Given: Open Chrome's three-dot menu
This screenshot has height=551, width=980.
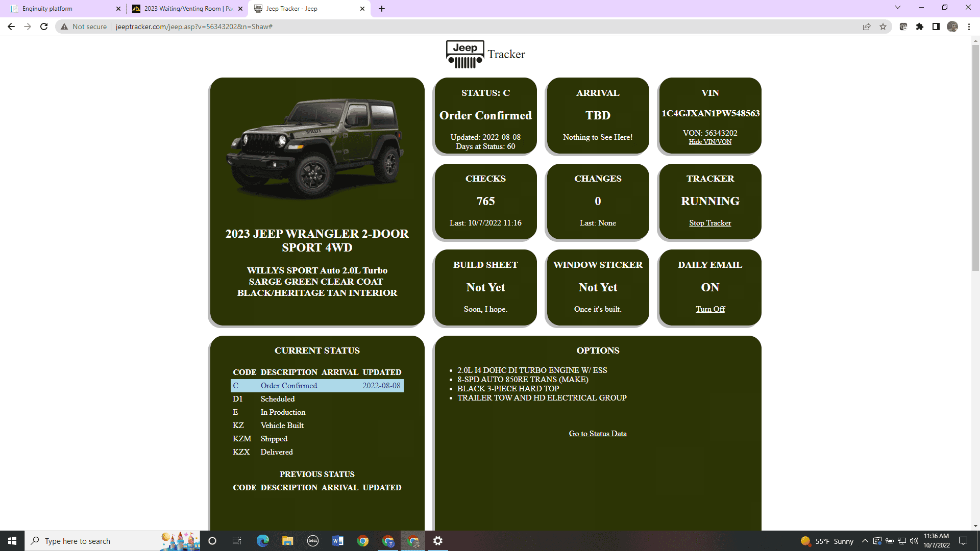Looking at the screenshot, I should 969,27.
